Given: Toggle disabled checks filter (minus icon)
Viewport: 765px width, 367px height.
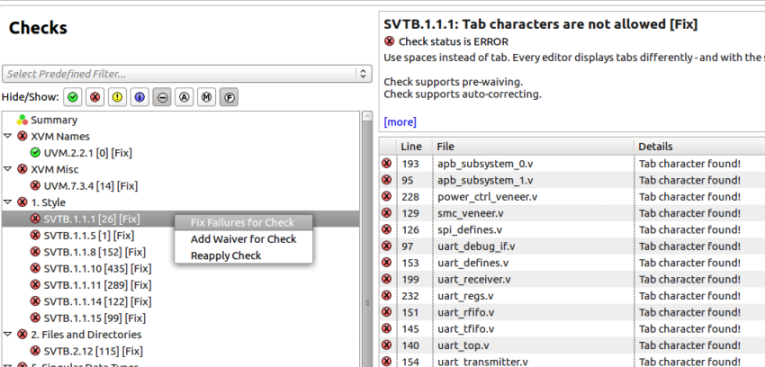Looking at the screenshot, I should pyautogui.click(x=162, y=97).
